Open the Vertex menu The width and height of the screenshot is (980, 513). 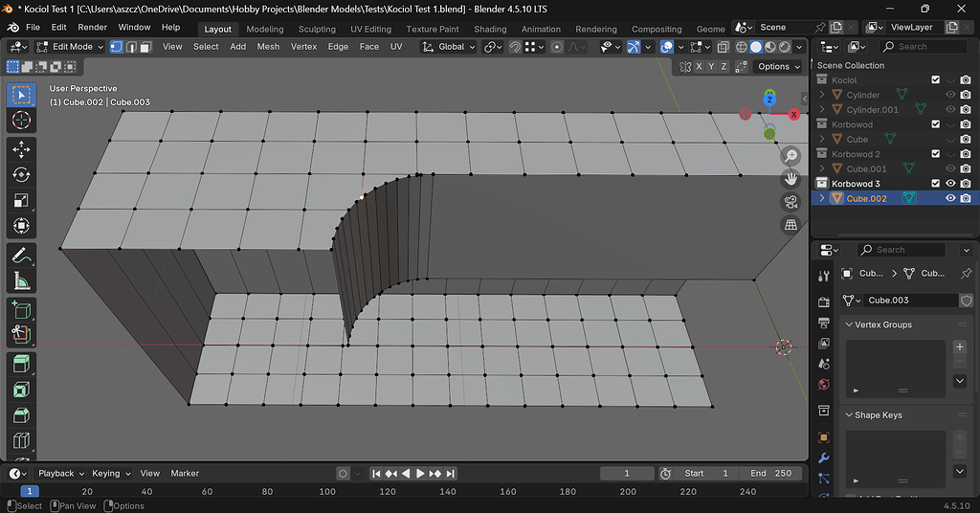(303, 47)
